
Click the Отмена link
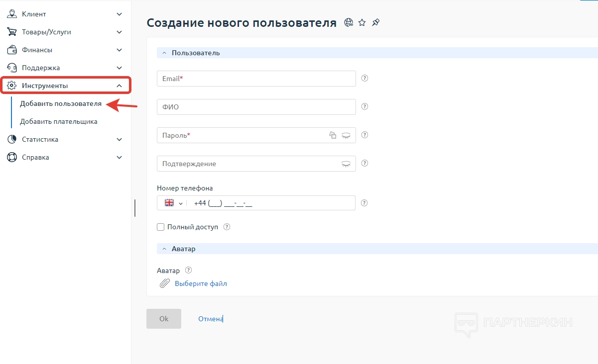(210, 319)
